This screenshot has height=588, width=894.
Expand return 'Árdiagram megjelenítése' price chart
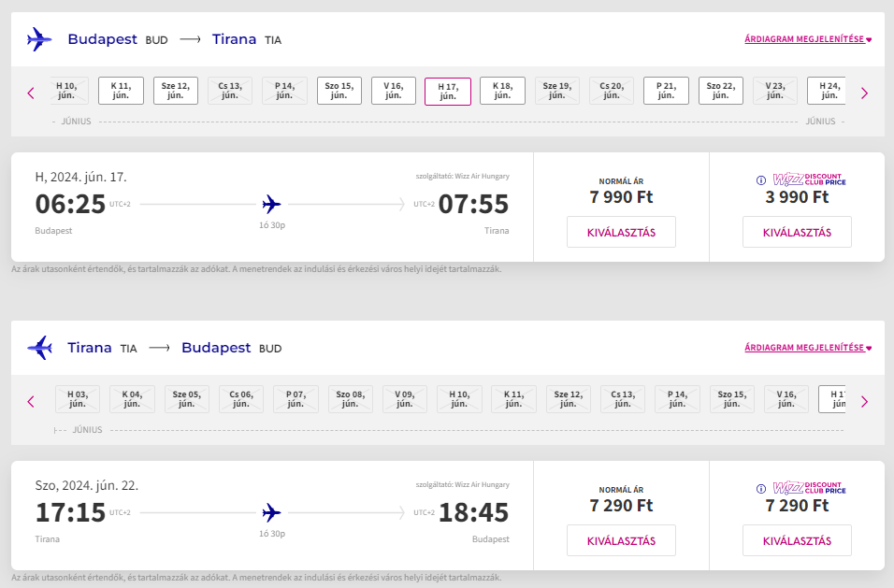point(808,348)
